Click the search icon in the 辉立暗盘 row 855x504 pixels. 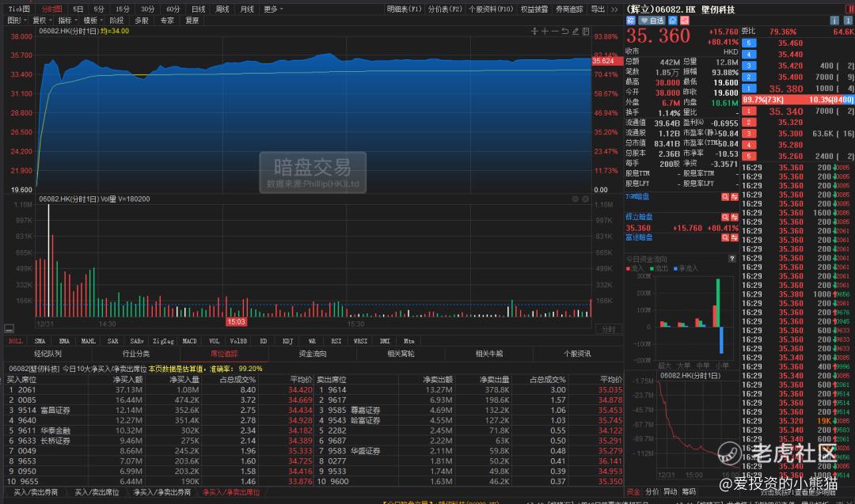725,218
